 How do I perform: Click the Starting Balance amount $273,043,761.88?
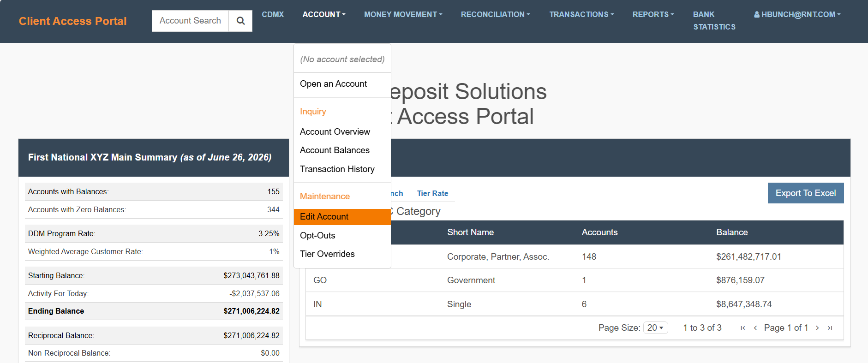pyautogui.click(x=251, y=276)
